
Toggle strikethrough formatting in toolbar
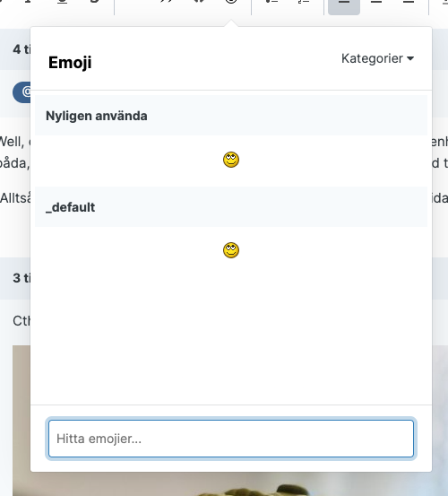click(94, 2)
